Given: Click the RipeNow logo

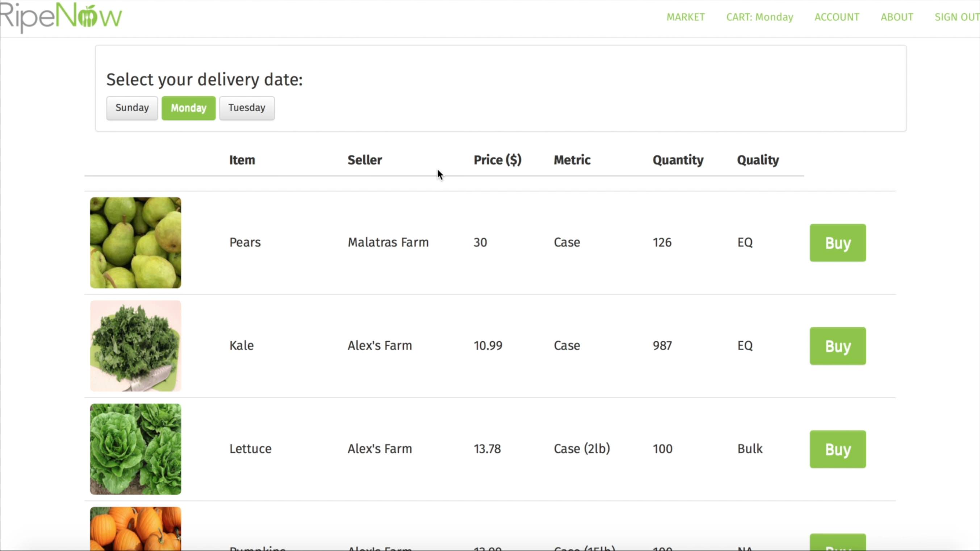Looking at the screenshot, I should pyautogui.click(x=61, y=17).
